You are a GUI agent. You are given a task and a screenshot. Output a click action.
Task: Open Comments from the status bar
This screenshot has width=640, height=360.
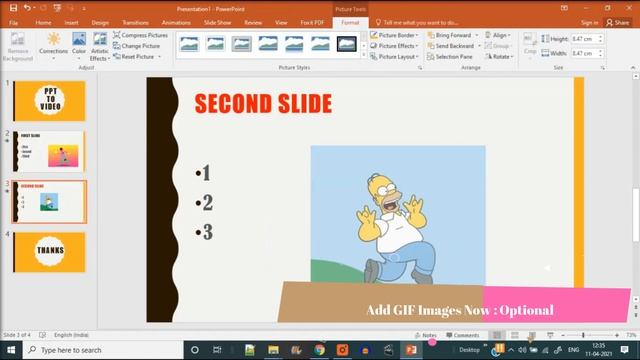tap(462, 335)
